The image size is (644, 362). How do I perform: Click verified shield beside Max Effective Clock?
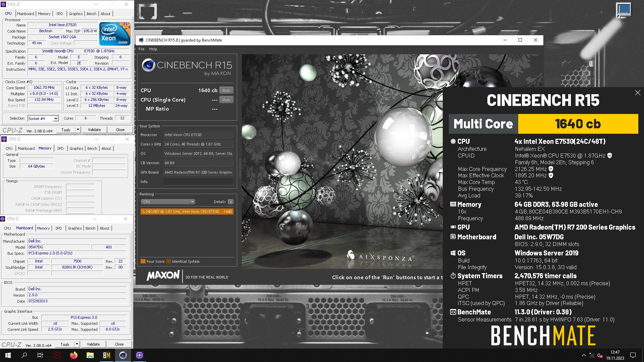pos(551,175)
